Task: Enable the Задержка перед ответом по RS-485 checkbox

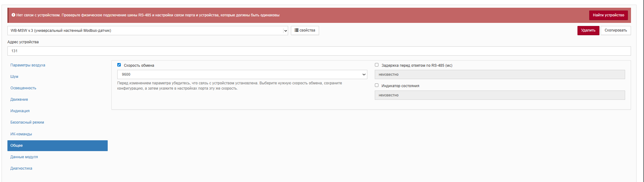Action: click(x=377, y=65)
